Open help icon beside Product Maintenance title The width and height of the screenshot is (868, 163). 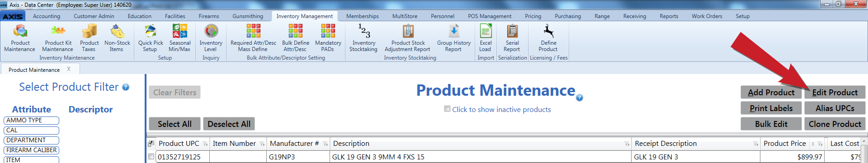(580, 98)
